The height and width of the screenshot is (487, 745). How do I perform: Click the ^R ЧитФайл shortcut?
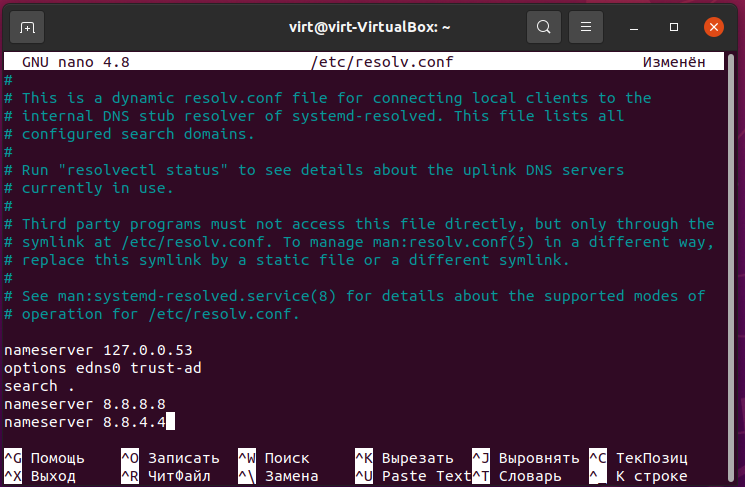pos(166,476)
